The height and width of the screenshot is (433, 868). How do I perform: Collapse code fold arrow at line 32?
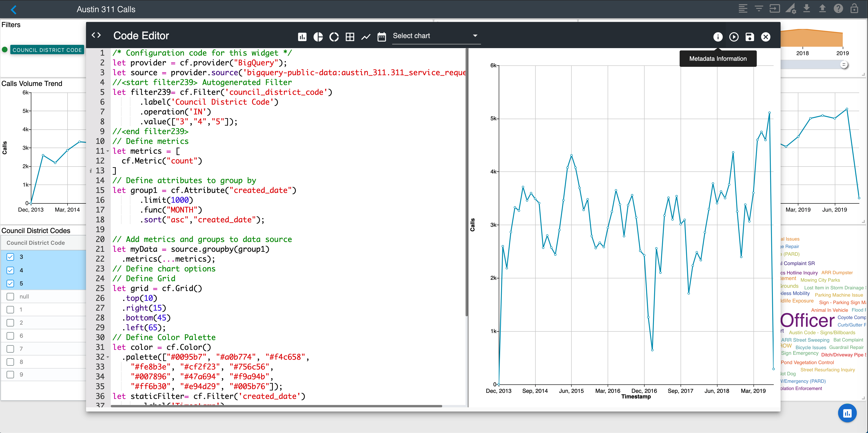click(108, 357)
